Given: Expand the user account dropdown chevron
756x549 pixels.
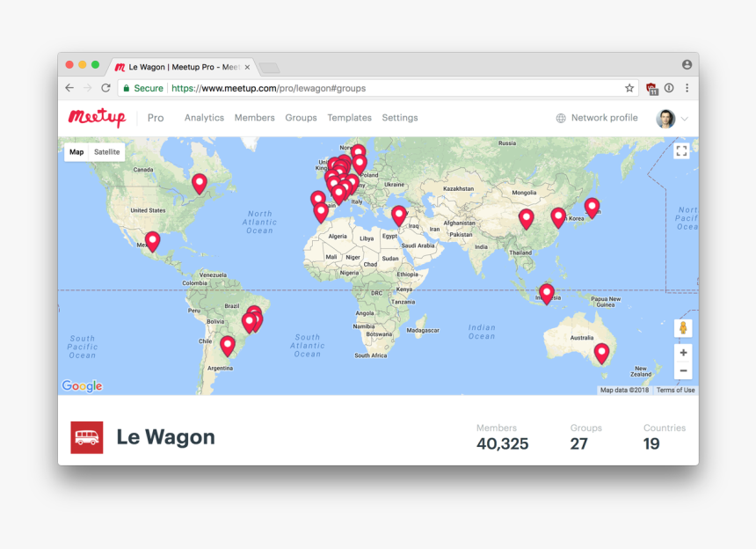Looking at the screenshot, I should click(684, 119).
